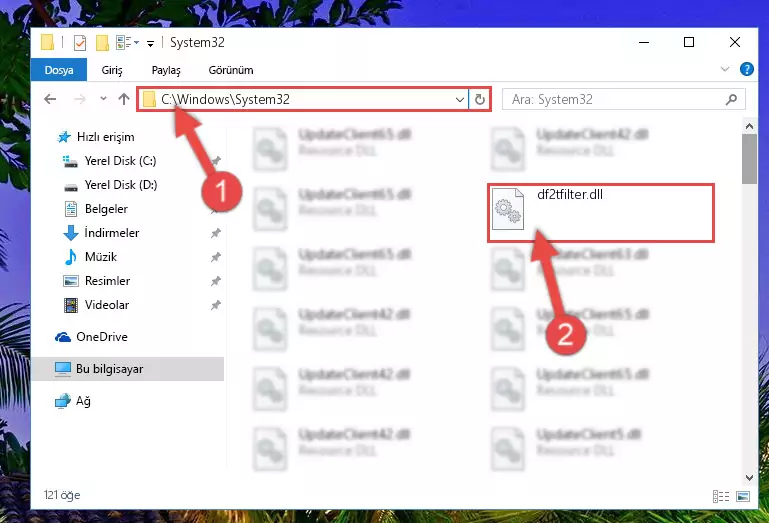769x523 pixels.
Task: Click the pin icon beside Müzik
Action: 216,257
